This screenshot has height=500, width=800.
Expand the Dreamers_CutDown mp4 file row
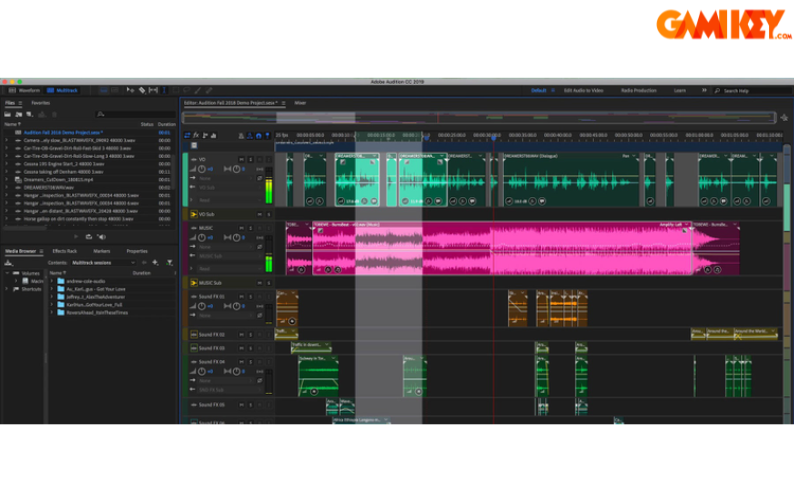pos(7,180)
